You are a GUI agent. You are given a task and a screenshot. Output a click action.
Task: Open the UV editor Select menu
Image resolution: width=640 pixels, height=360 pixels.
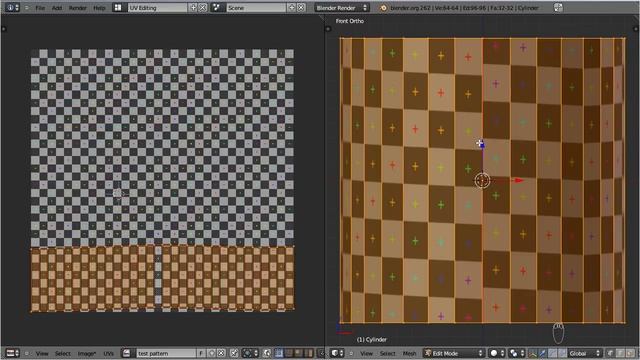coord(62,353)
